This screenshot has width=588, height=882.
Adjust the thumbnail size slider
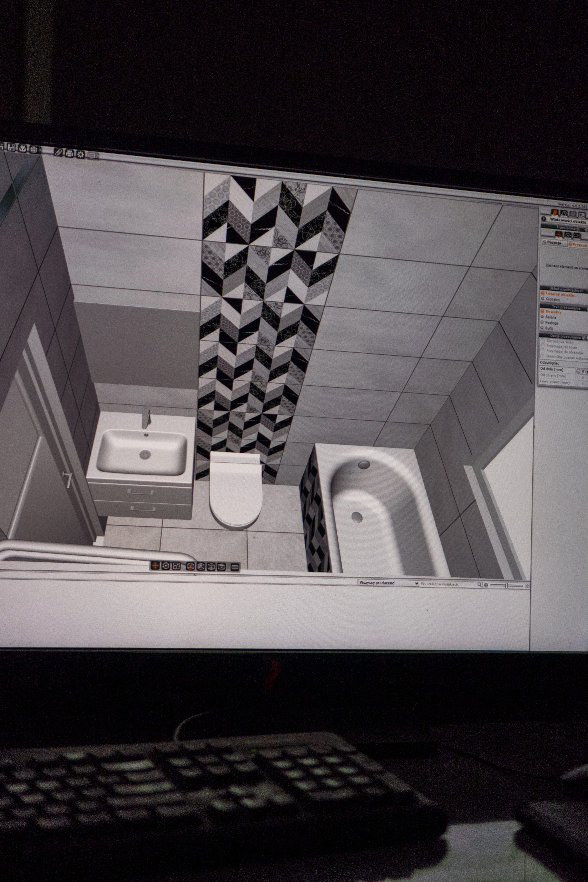[x=506, y=585]
